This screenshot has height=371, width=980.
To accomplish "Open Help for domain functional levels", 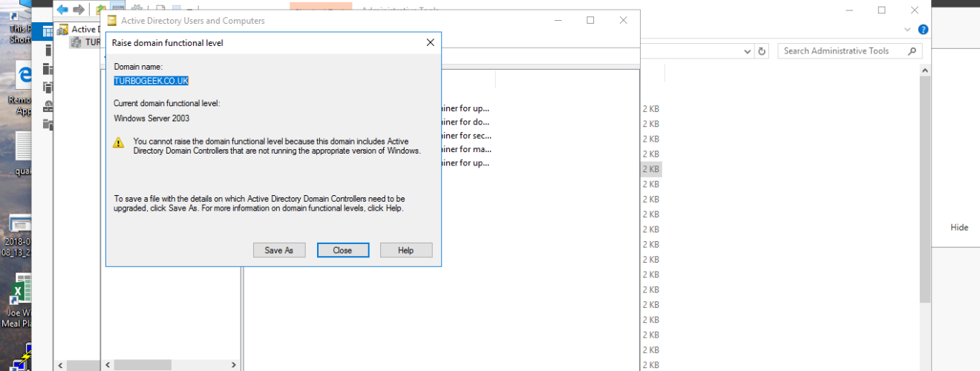I will click(406, 250).
